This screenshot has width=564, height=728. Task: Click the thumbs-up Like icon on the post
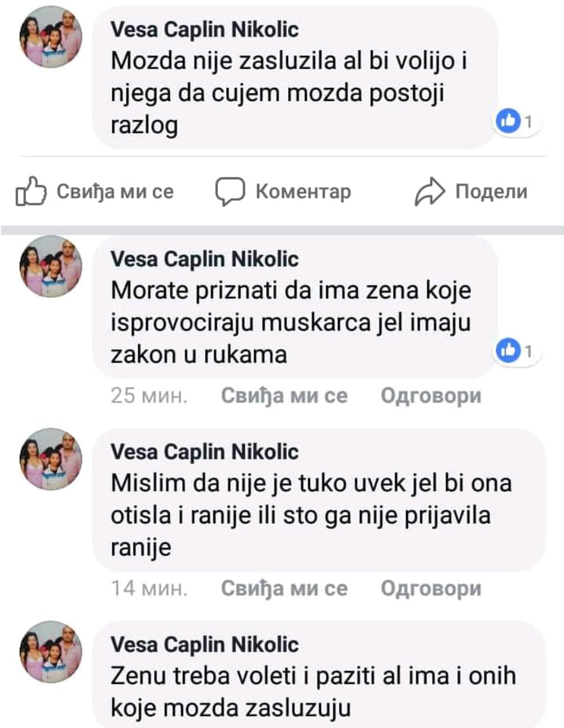(31, 191)
